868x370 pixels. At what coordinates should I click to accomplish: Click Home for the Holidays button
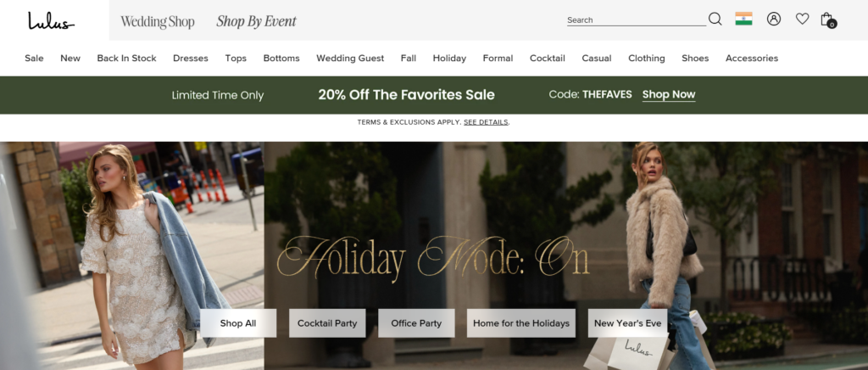pyautogui.click(x=521, y=323)
